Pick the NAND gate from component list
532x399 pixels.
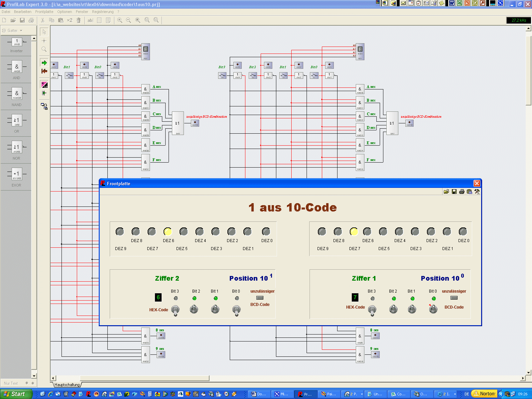click(17, 94)
